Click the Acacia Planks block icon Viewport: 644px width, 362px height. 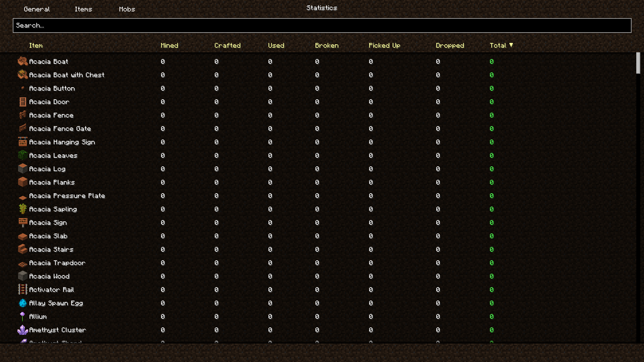click(x=22, y=182)
